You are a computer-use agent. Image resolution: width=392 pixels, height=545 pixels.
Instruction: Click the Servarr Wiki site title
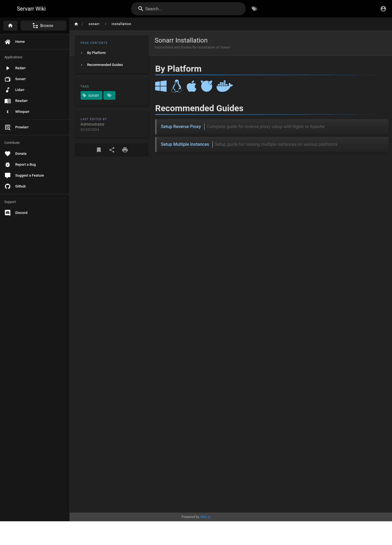tap(31, 9)
